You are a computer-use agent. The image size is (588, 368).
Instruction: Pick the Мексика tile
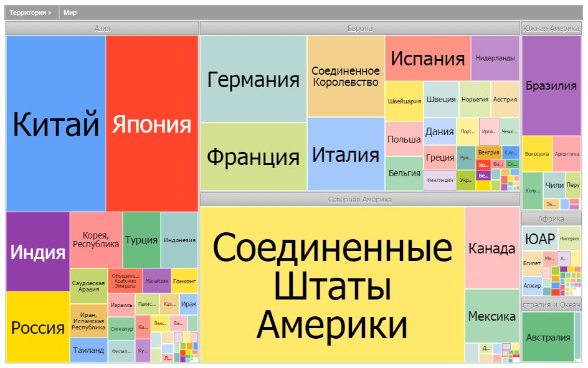pos(492,316)
